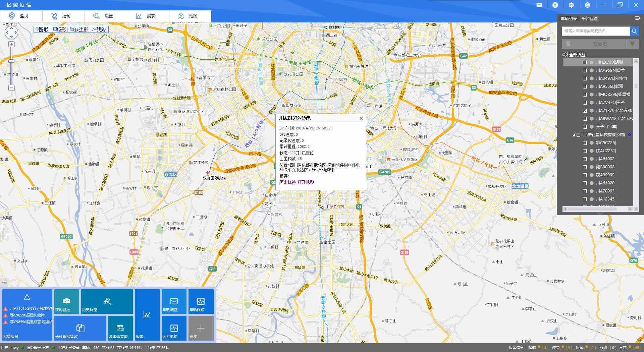Open the driver filter dropdown arrow

(x=632, y=44)
